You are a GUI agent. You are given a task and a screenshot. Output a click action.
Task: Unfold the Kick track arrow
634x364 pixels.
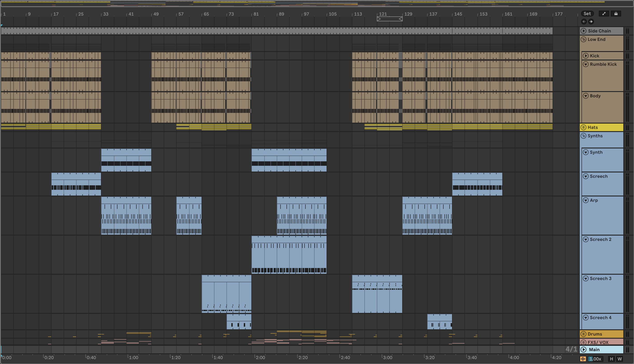tap(586, 56)
